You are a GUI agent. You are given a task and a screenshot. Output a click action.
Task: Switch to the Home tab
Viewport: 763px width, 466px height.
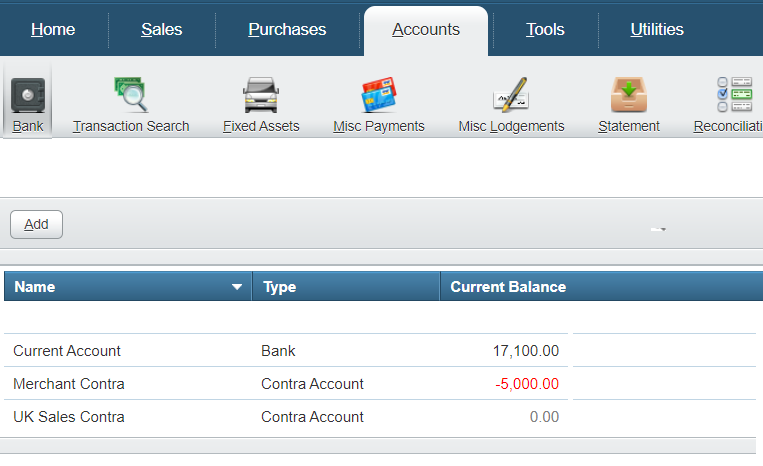point(53,29)
